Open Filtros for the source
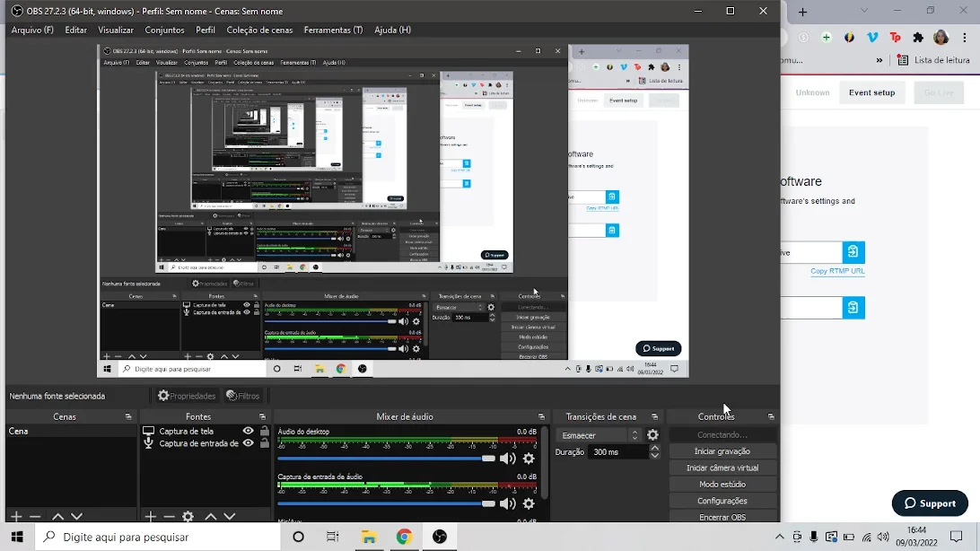Screen dimensions: 980x551 point(243,396)
